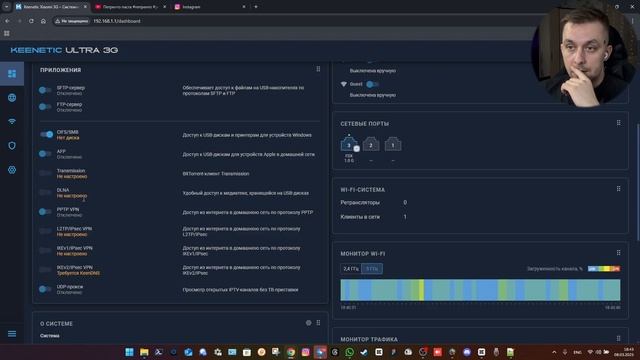Select network port 2 icon
The width and height of the screenshot is (640, 360).
point(371,144)
